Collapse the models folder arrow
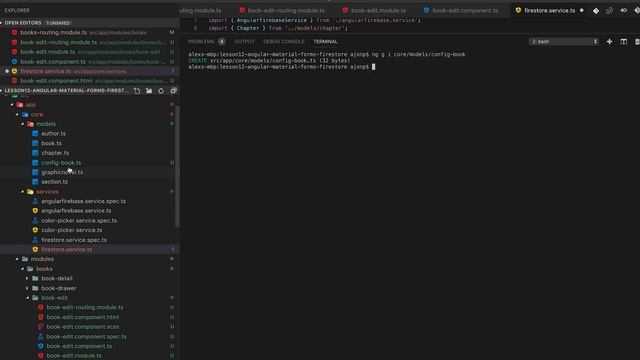Screen dimensions: 640x360 tap(22, 124)
